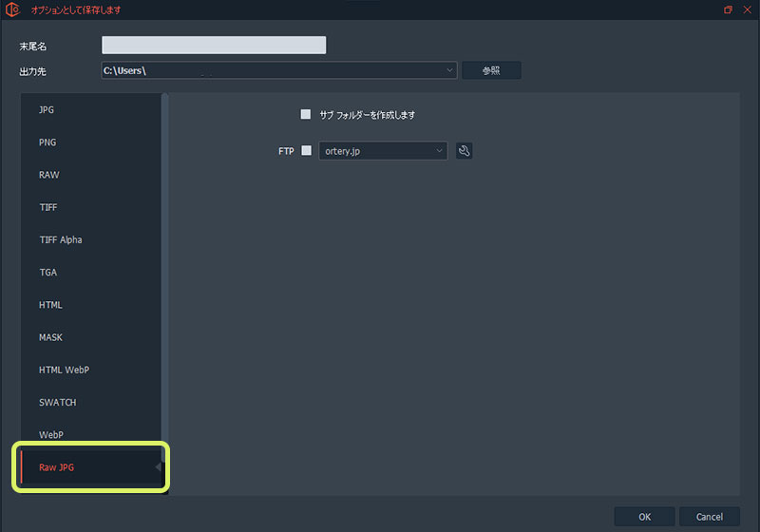Confirm with the OK button
The height and width of the screenshot is (532, 760).
pos(644,517)
